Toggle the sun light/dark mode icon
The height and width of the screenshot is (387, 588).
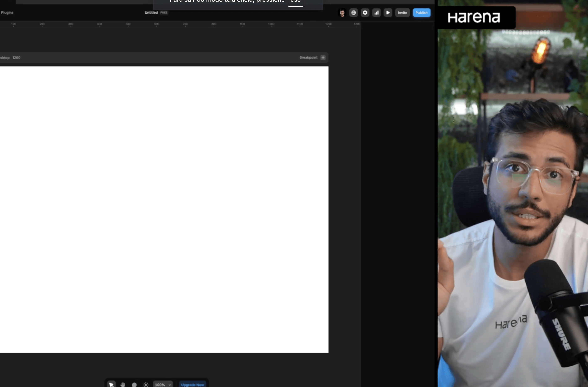pyautogui.click(x=146, y=385)
